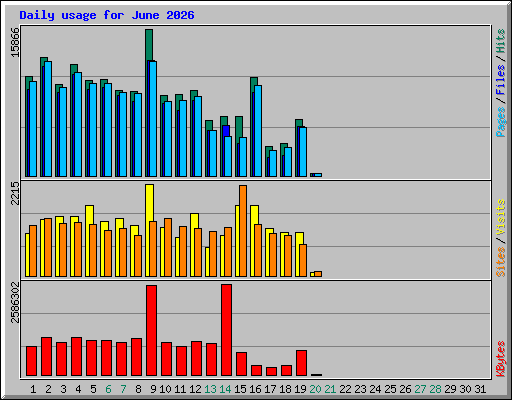This screenshot has height=400, width=512.
Task: Click the green hits bar for day 15
Action: pos(239,127)
